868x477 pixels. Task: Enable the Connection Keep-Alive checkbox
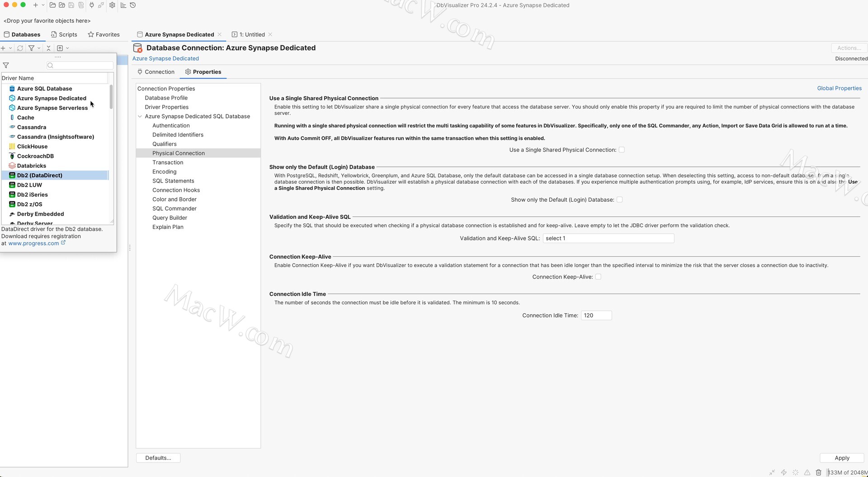click(598, 277)
